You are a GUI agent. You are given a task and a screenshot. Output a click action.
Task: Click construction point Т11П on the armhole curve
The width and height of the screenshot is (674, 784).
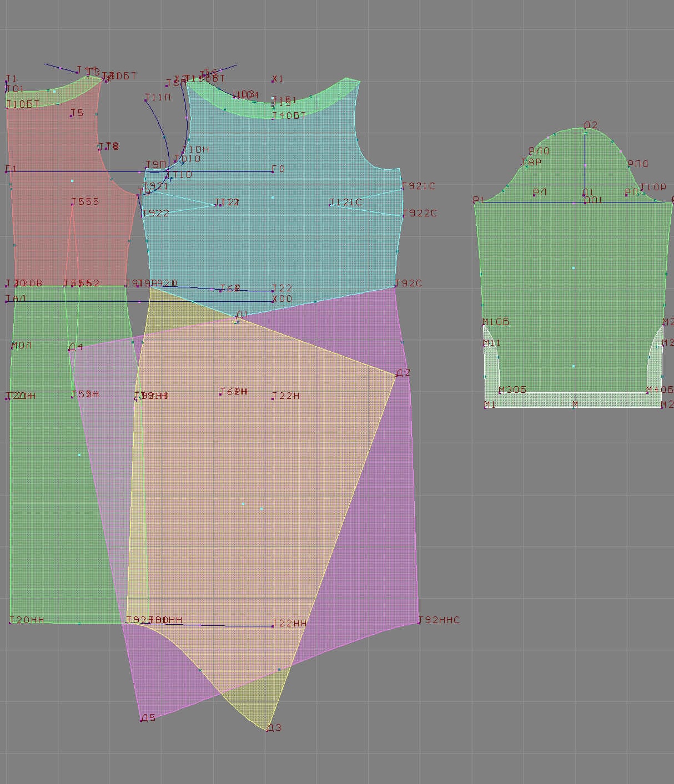(145, 100)
